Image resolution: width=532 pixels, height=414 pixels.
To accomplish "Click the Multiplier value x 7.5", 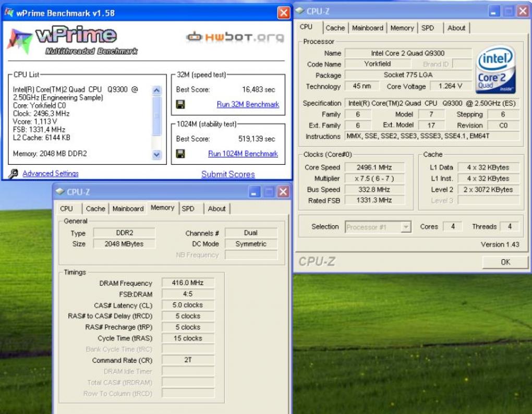I will 374,178.
